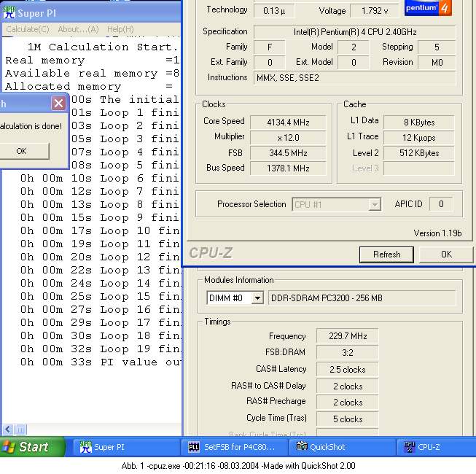Confirm calculation done dialog with OK

point(23,151)
